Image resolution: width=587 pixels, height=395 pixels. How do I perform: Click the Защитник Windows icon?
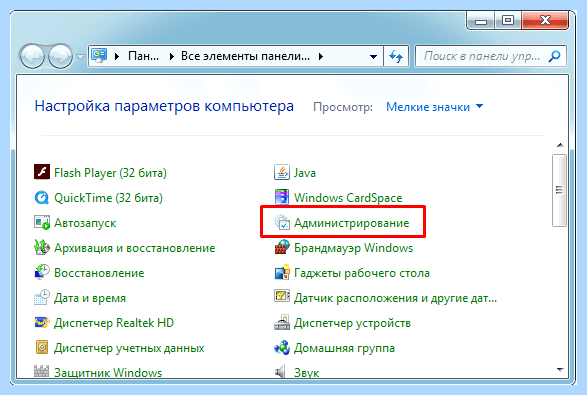click(x=42, y=371)
